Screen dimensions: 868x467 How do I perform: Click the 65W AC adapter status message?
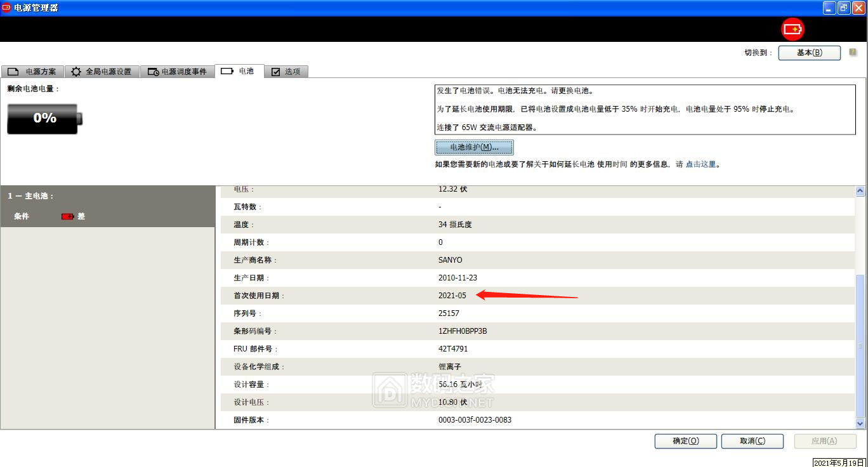click(487, 128)
